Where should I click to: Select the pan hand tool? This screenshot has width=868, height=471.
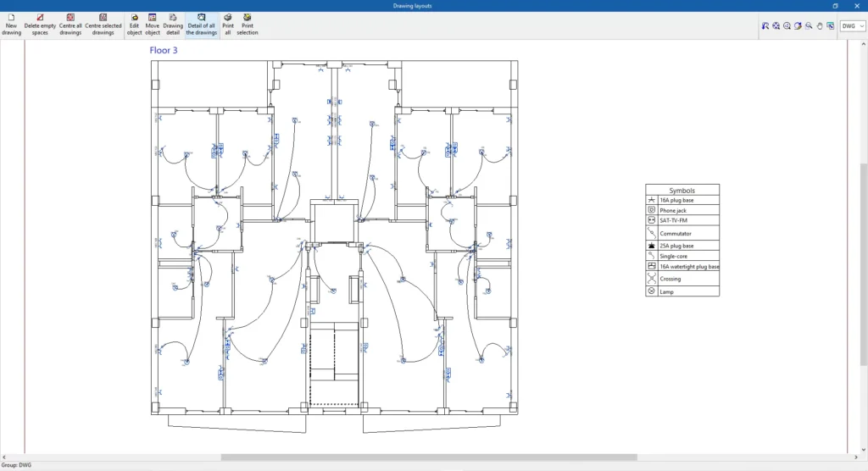pyautogui.click(x=820, y=26)
